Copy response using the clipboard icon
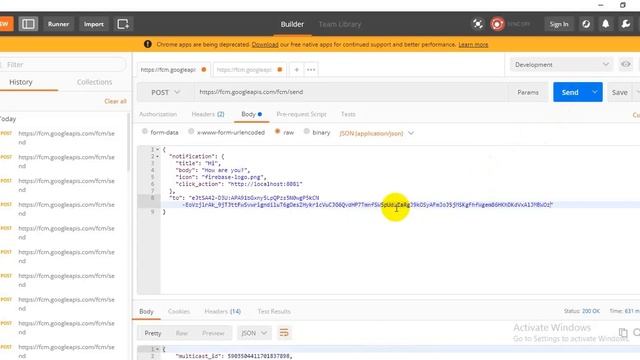640x360 pixels. [x=623, y=333]
